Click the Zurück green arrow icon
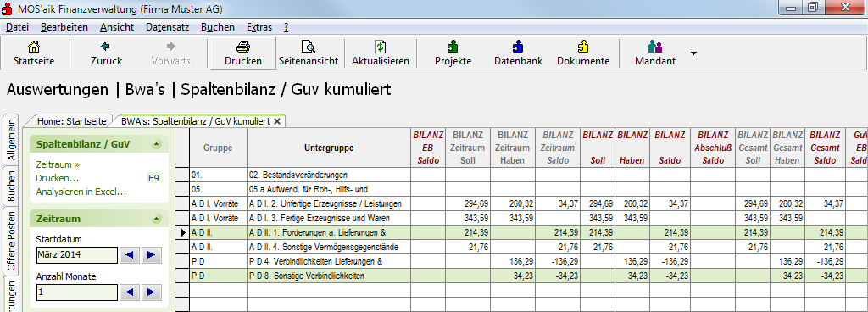This screenshot has width=868, height=312. click(x=106, y=47)
